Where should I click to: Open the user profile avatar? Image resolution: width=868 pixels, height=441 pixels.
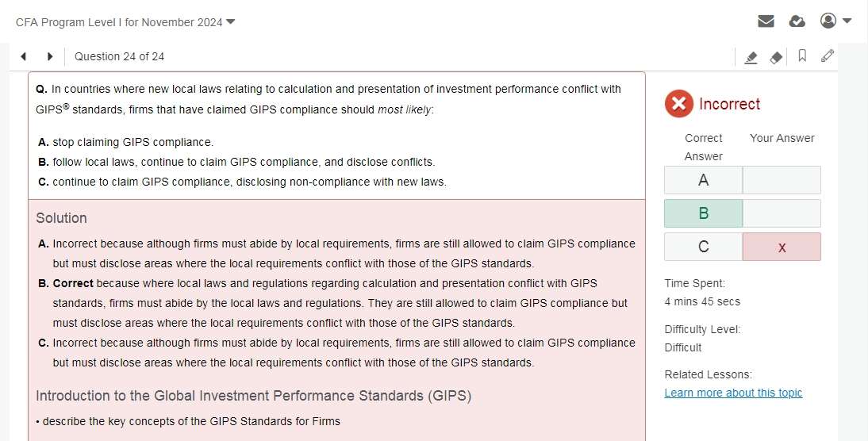pyautogui.click(x=828, y=21)
